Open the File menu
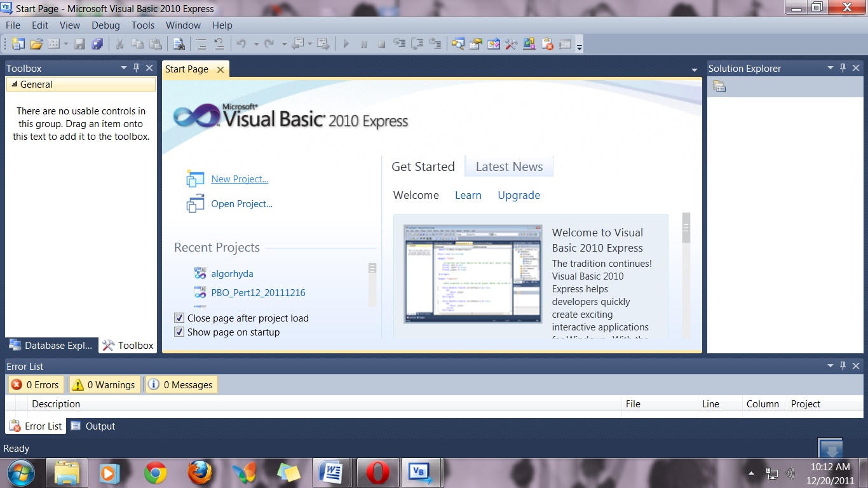This screenshot has height=488, width=868. [x=13, y=25]
